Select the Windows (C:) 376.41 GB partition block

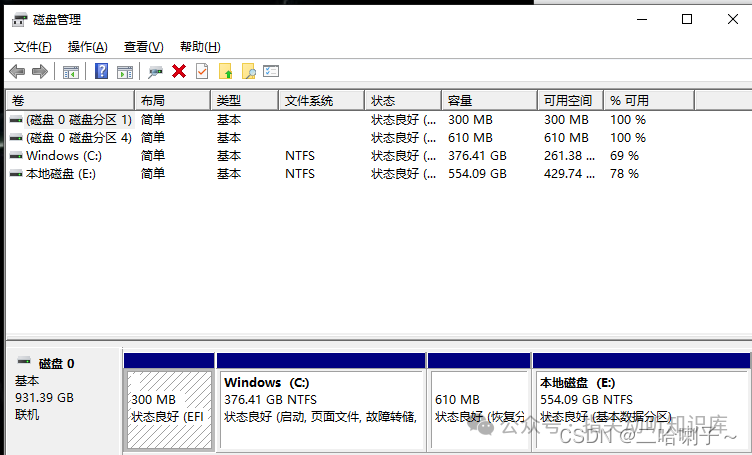pos(321,410)
